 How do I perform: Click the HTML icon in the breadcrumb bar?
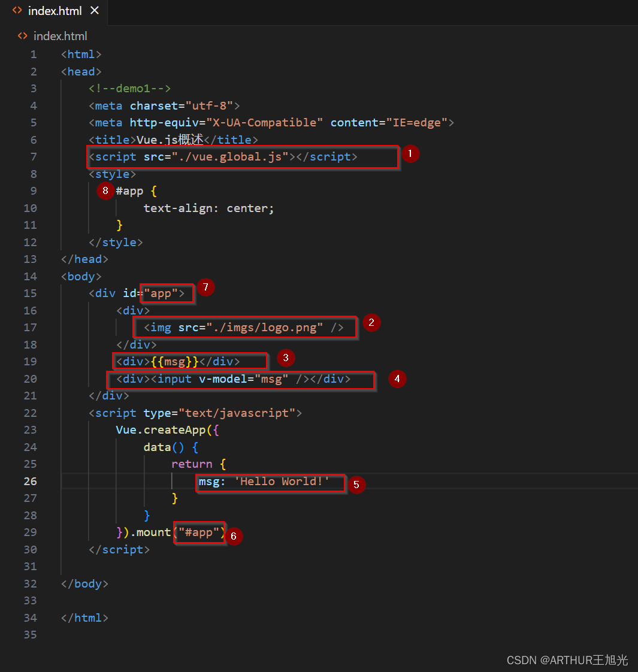[22, 36]
